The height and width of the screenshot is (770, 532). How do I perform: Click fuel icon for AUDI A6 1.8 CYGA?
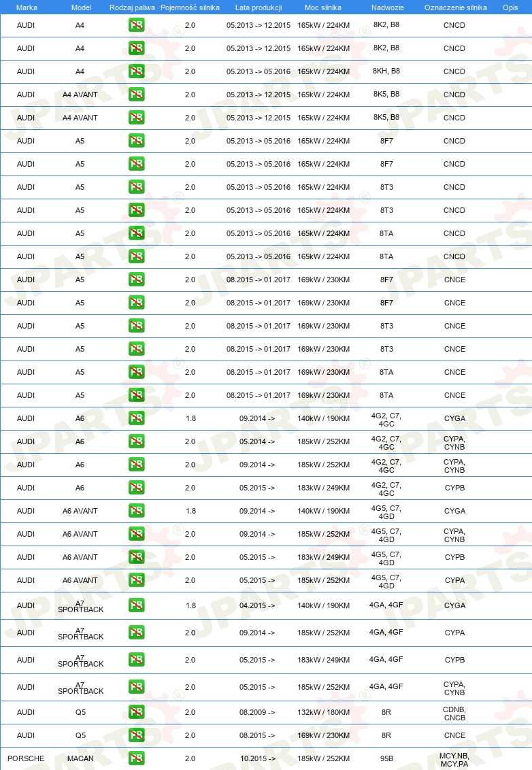pyautogui.click(x=137, y=418)
